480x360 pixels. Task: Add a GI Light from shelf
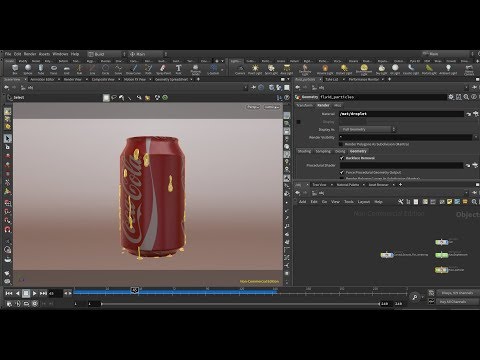[395, 69]
